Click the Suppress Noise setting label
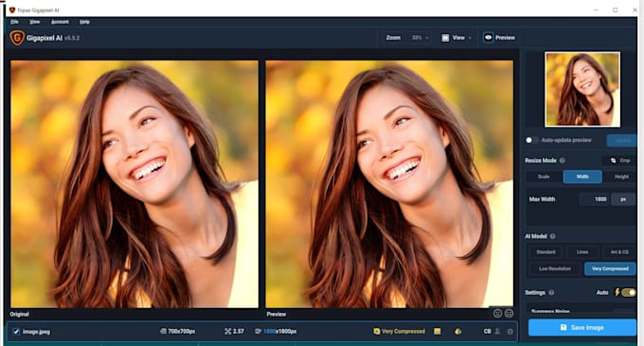 coord(550,311)
